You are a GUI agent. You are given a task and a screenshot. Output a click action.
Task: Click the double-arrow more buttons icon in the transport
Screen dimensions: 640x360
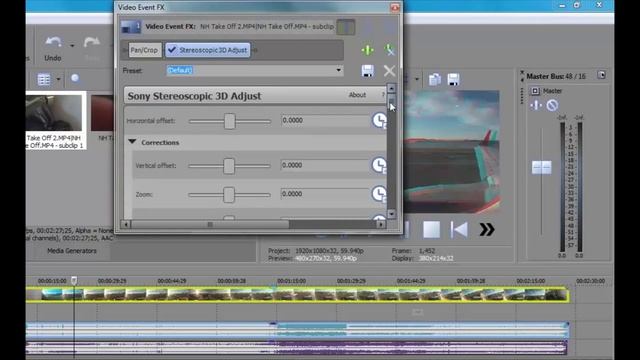click(487, 229)
